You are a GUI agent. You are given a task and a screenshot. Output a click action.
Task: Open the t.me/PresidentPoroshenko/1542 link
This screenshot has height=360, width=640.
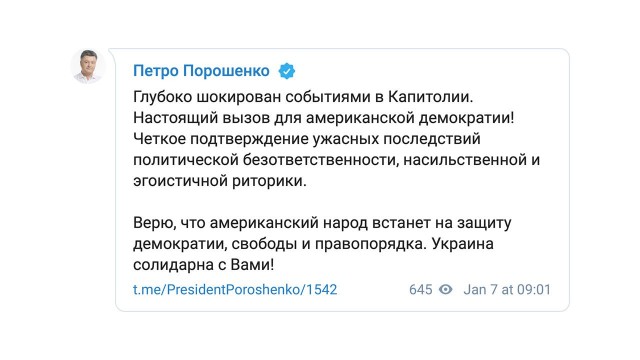pyautogui.click(x=235, y=289)
